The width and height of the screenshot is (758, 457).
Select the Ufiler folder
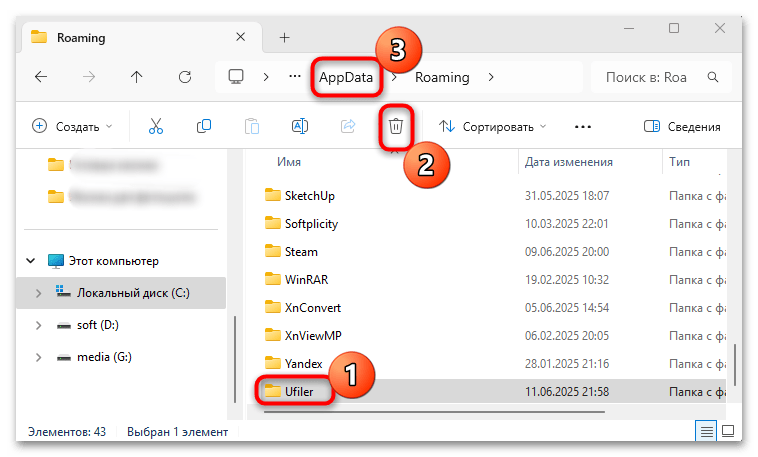tap(299, 392)
